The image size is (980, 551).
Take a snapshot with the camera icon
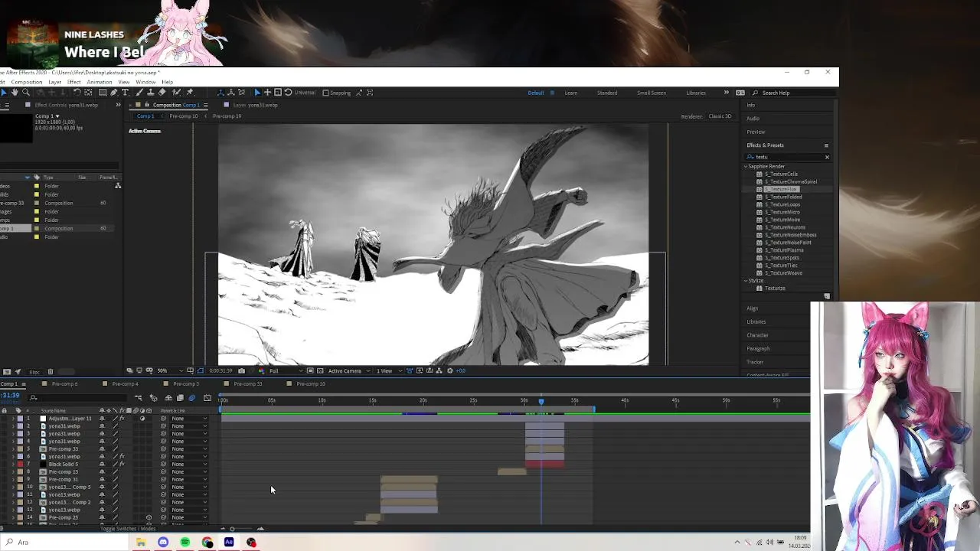pos(241,371)
